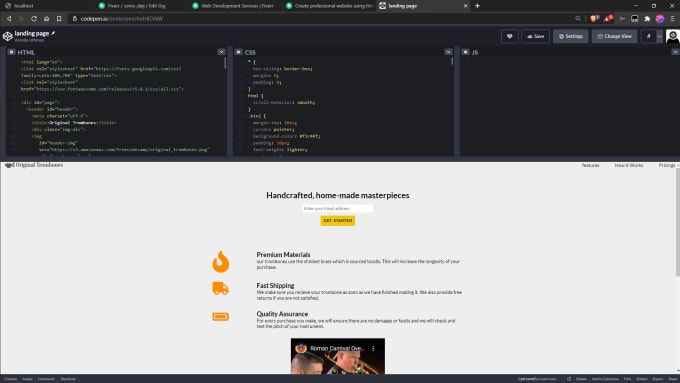Click yellow GET STARTED button
The width and height of the screenshot is (680, 383).
[x=337, y=221]
